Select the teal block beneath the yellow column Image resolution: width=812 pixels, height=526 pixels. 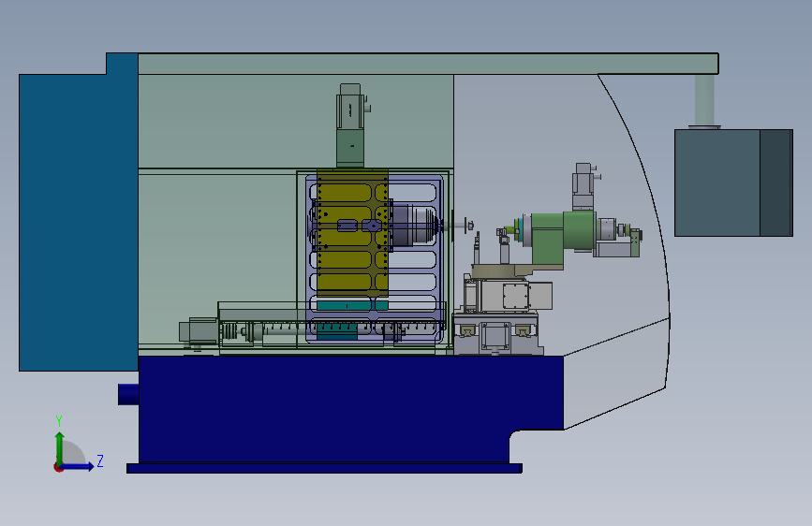(352, 305)
